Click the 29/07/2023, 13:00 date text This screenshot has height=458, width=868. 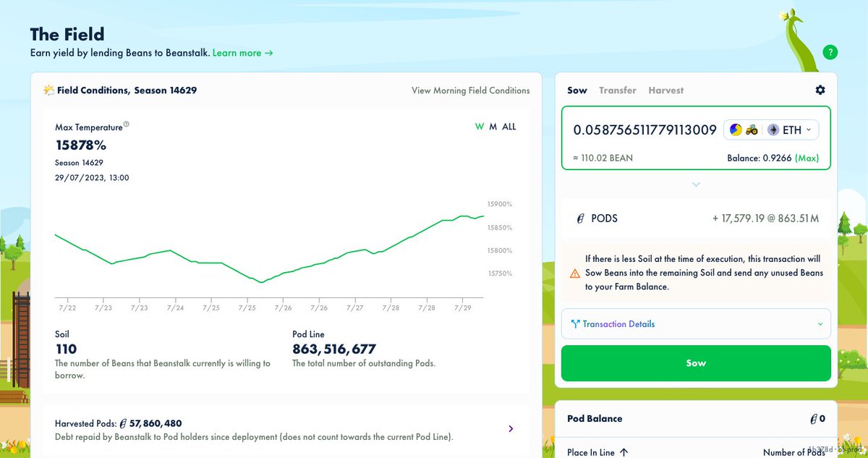tap(92, 177)
